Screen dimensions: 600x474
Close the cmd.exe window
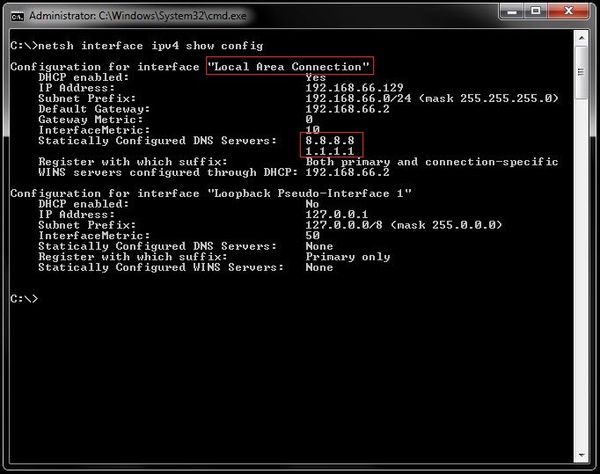click(568, 11)
